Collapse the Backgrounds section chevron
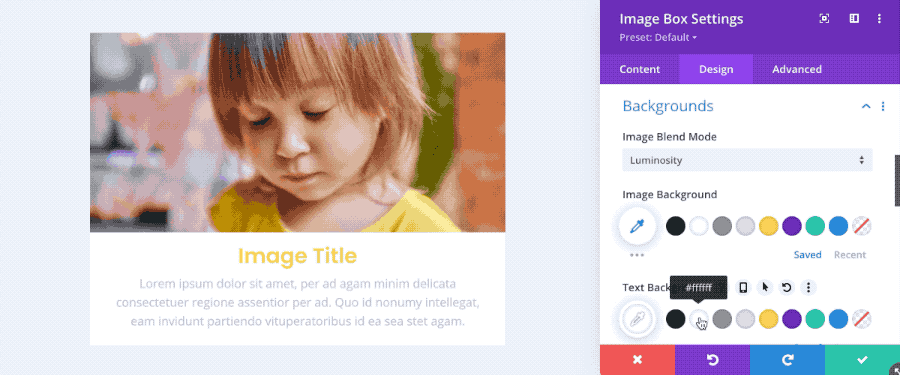 point(866,106)
